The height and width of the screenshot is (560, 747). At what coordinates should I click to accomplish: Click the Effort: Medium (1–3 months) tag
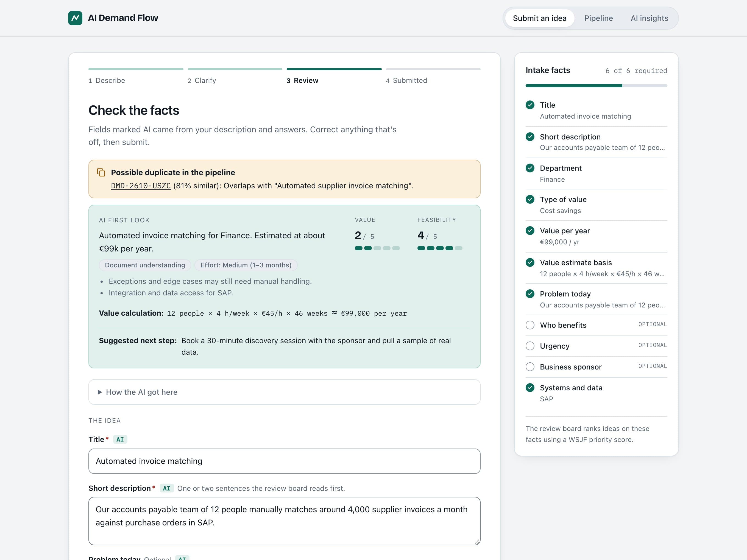[246, 265]
